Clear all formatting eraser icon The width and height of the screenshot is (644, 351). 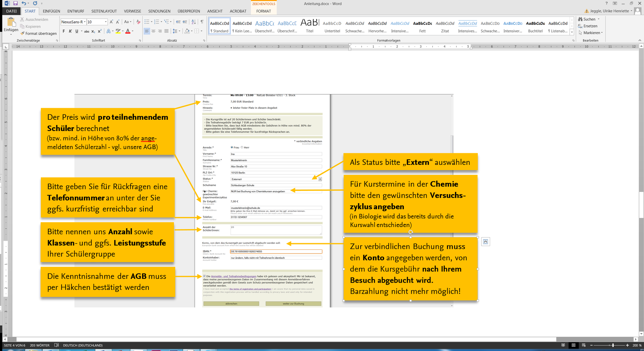[138, 22]
